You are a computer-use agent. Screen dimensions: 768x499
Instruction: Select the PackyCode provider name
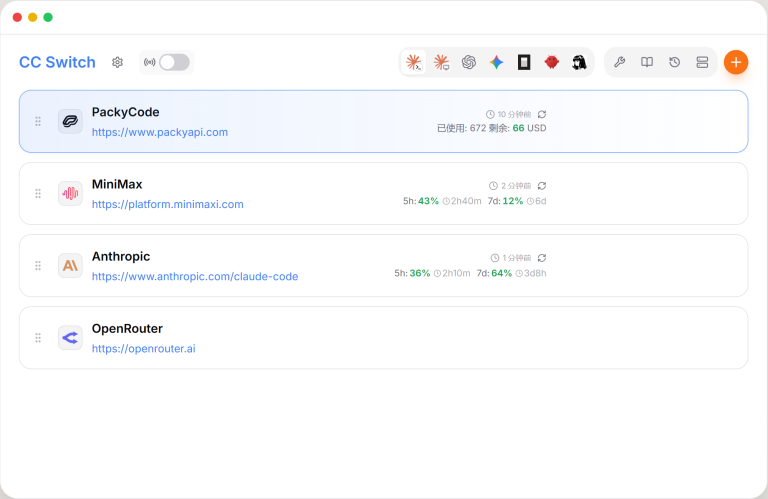pos(125,112)
